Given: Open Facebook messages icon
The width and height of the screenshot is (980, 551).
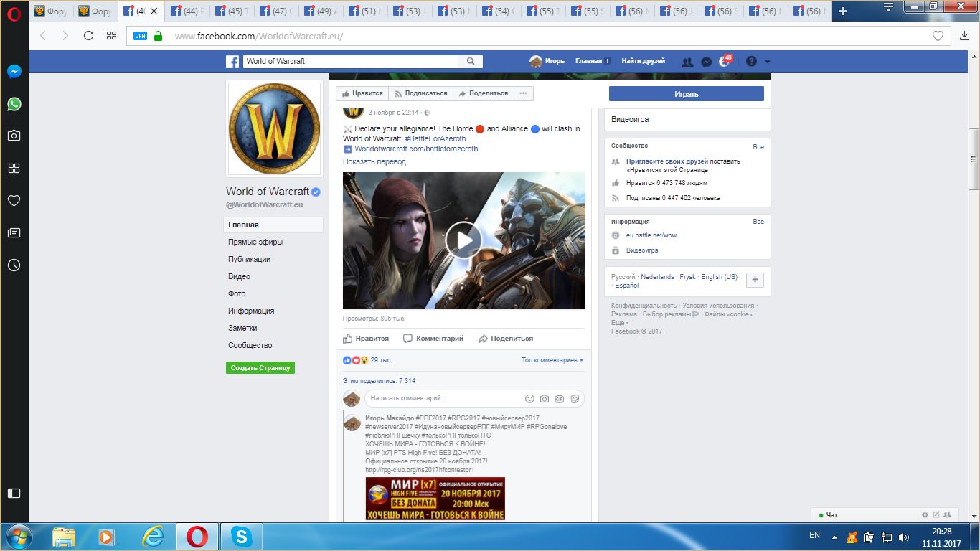Looking at the screenshot, I should 706,62.
